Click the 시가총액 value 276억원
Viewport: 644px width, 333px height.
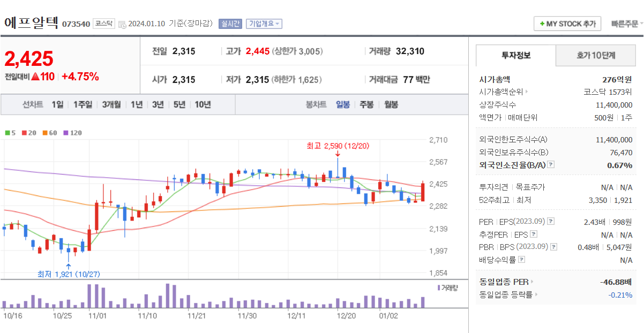[x=618, y=79]
